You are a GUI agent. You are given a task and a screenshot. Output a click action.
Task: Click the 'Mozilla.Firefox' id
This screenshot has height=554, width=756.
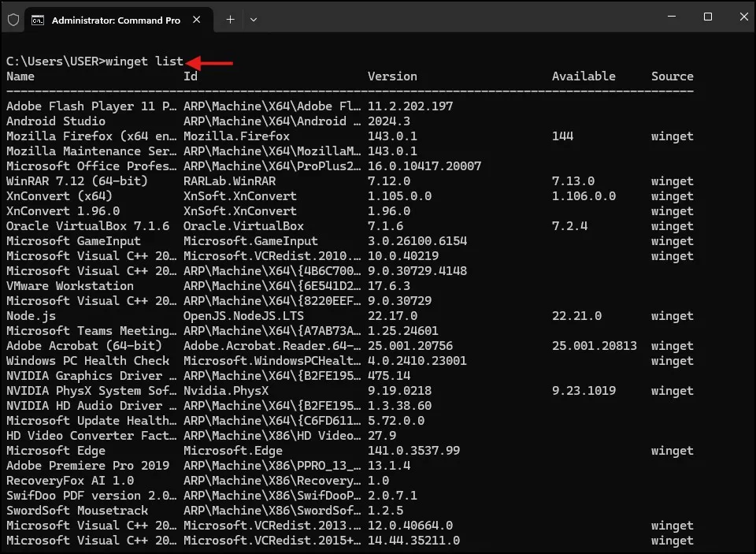point(237,136)
